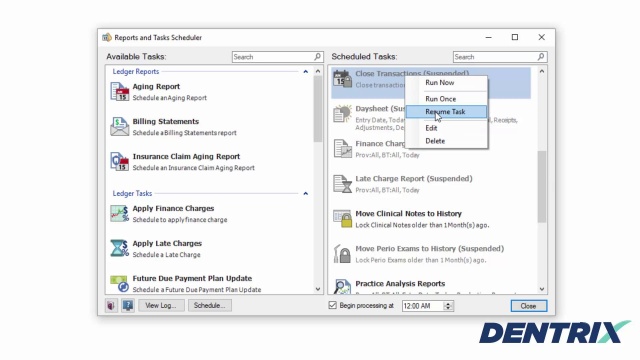Image resolution: width=640 pixels, height=360 pixels.
Task: Click 'Schedule an Aging Report' description
Action: [x=169, y=98]
